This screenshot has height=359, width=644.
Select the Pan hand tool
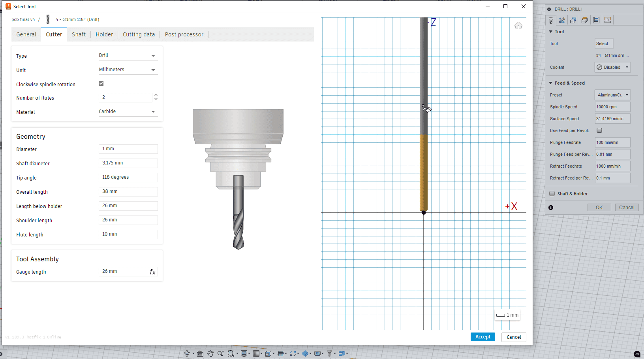pos(210,353)
